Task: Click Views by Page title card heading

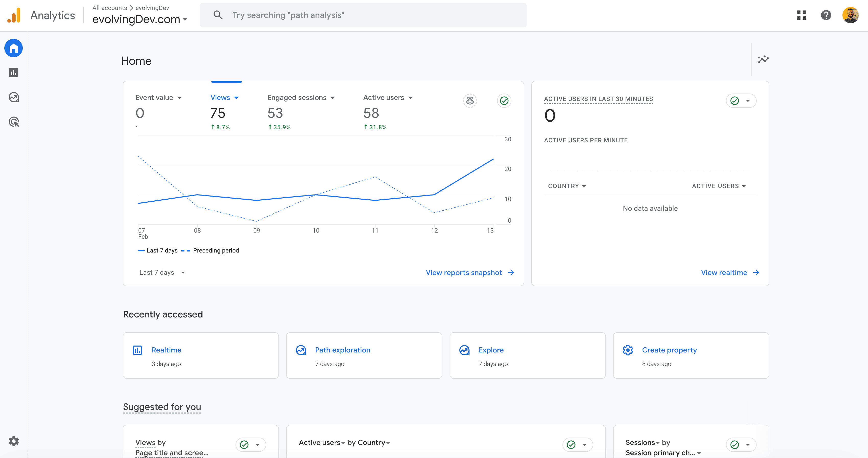Action: tap(172, 448)
